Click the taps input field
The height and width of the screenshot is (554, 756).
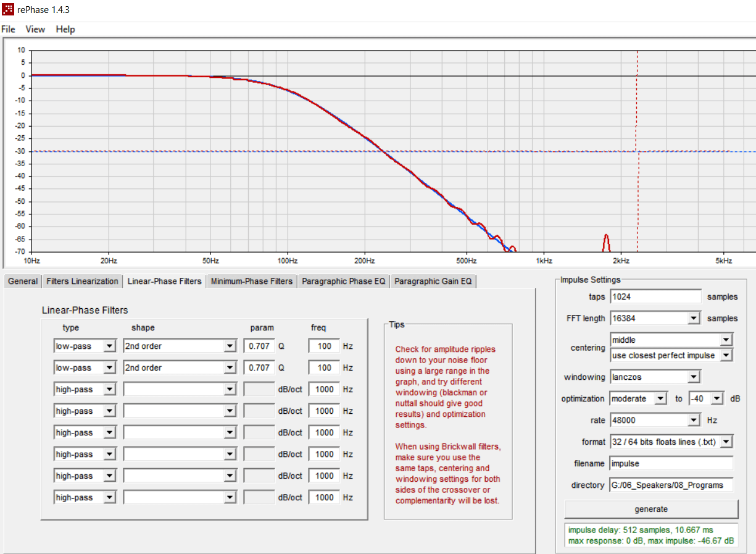tap(655, 296)
